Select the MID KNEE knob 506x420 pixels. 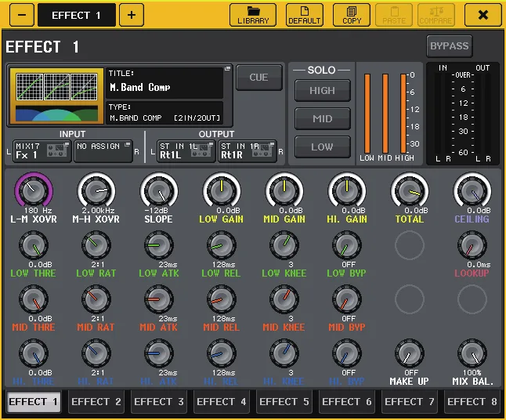tap(284, 299)
